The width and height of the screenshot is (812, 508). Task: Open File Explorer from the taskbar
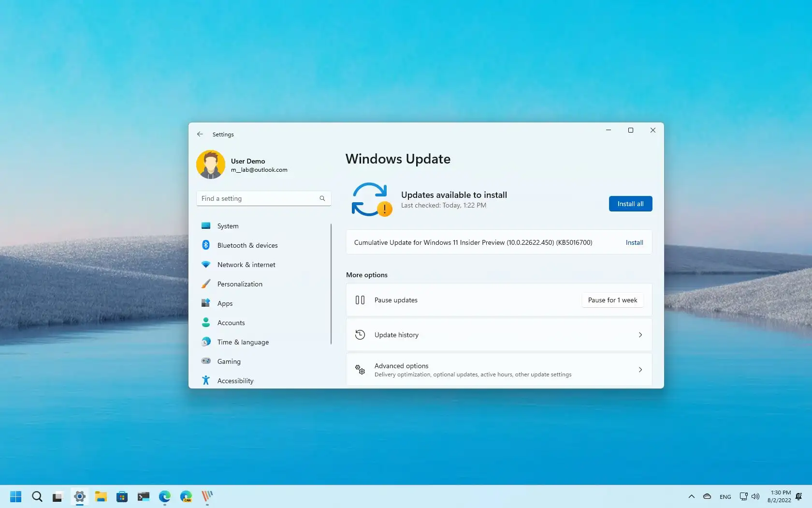[101, 496]
